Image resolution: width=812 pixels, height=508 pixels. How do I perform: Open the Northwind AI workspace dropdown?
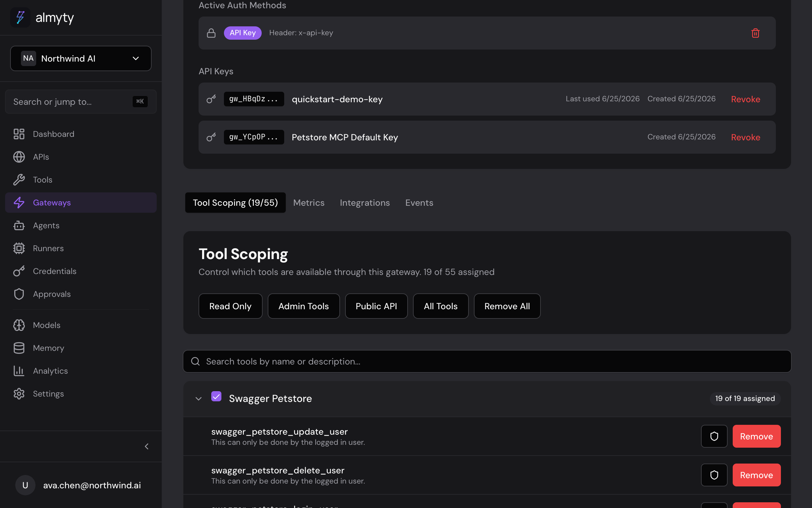[81, 58]
